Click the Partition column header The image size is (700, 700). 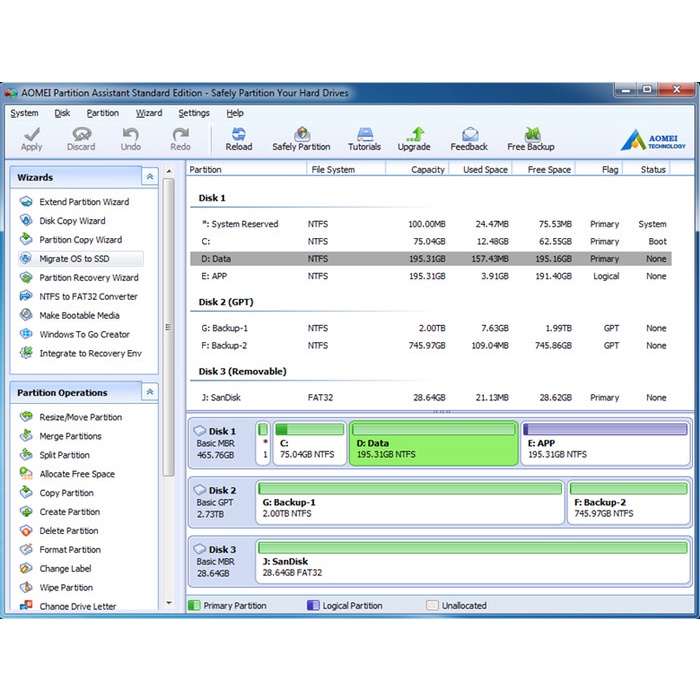pyautogui.click(x=246, y=170)
